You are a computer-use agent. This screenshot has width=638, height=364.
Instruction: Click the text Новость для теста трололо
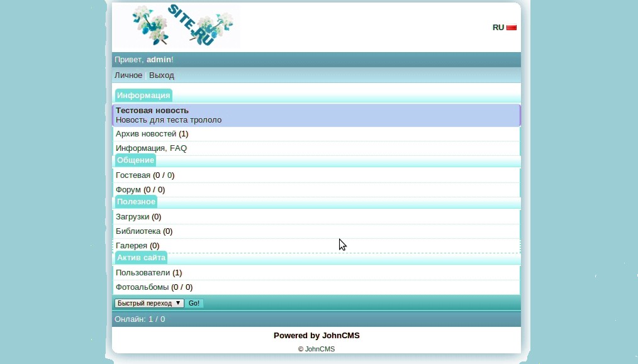[169, 120]
